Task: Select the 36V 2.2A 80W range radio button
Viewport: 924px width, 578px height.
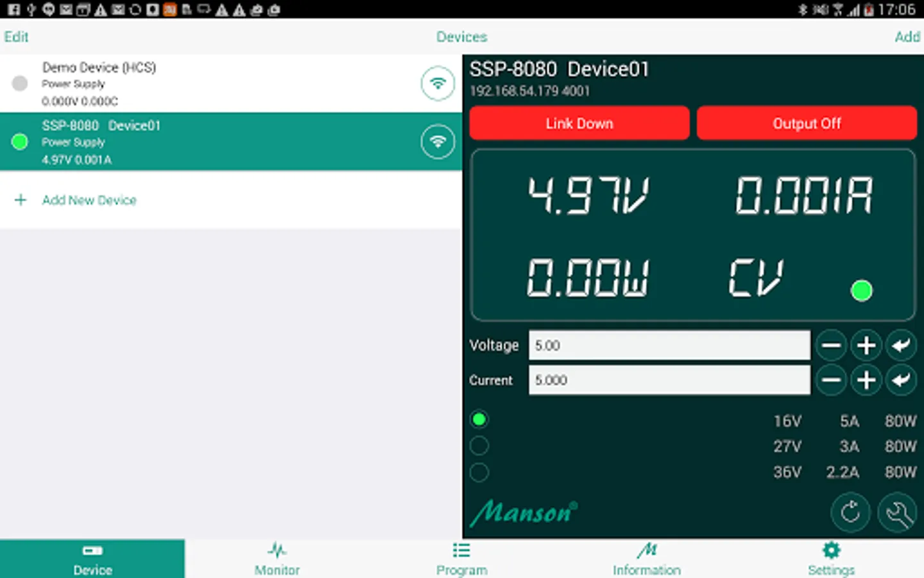Action: tap(479, 472)
